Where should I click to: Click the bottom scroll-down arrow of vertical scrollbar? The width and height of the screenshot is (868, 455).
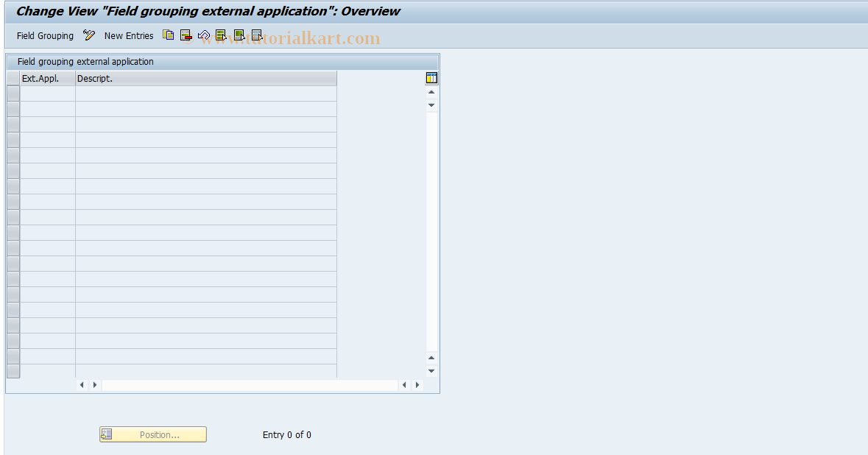click(x=431, y=371)
